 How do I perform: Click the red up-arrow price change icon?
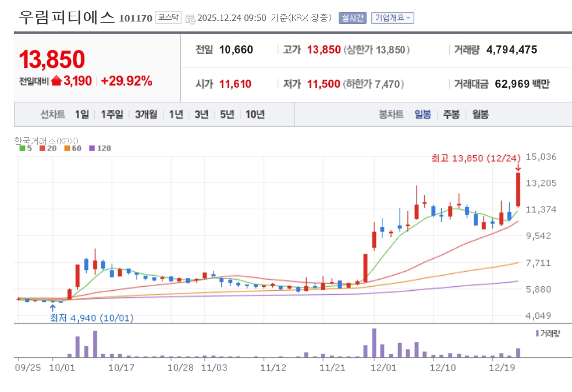(56, 81)
